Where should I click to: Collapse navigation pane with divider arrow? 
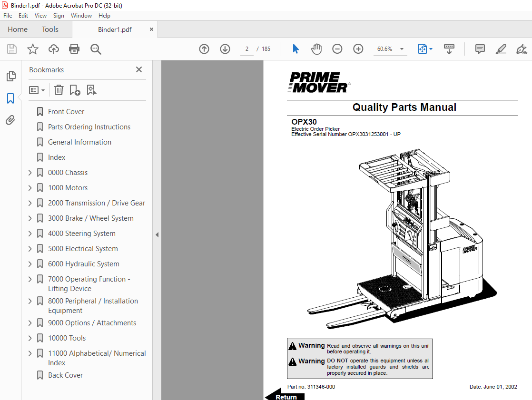pos(157,234)
